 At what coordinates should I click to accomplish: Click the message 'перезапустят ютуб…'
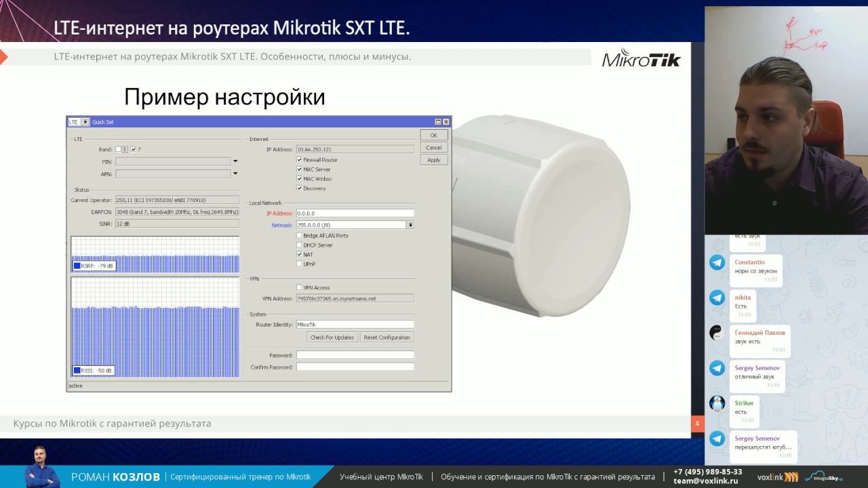(763, 447)
